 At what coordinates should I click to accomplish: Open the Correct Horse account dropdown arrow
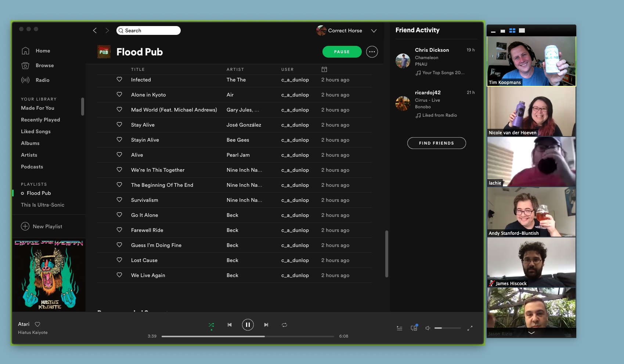click(374, 31)
